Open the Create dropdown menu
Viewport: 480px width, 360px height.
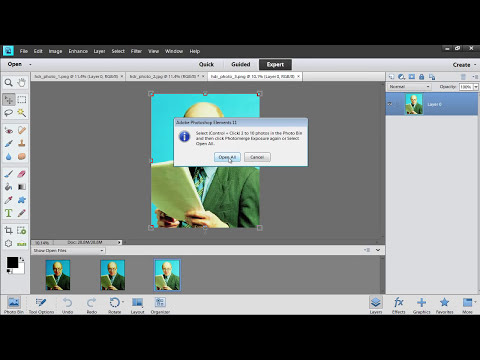click(x=464, y=65)
